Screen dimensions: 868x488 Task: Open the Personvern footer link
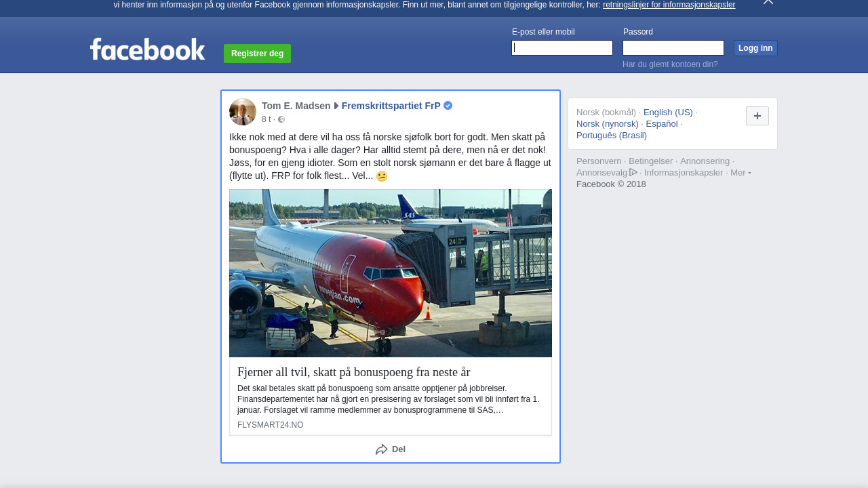(599, 161)
